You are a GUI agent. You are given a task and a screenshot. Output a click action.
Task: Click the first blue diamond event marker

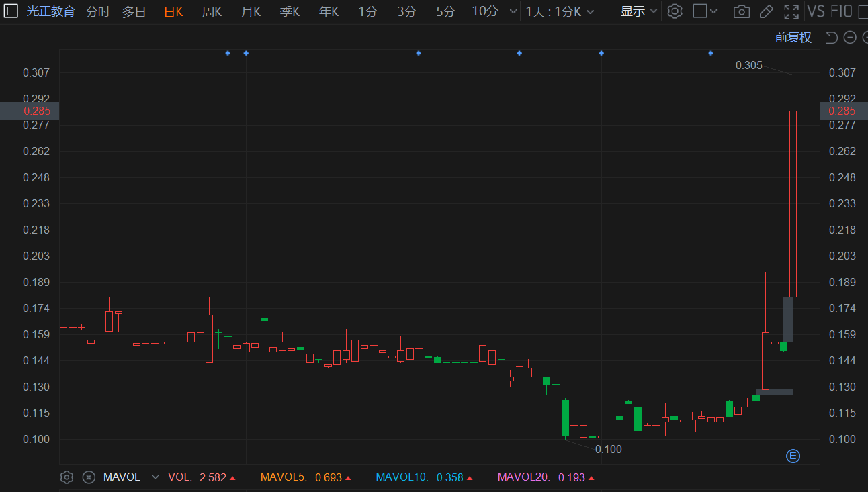point(228,53)
